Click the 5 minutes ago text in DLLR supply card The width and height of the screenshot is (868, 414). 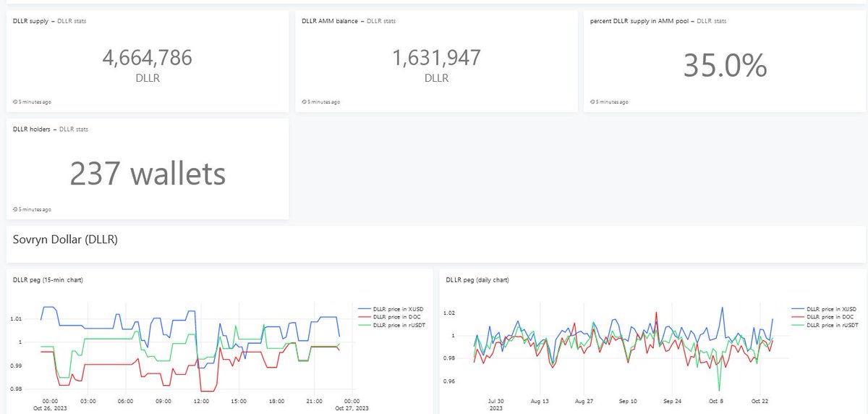[35, 102]
